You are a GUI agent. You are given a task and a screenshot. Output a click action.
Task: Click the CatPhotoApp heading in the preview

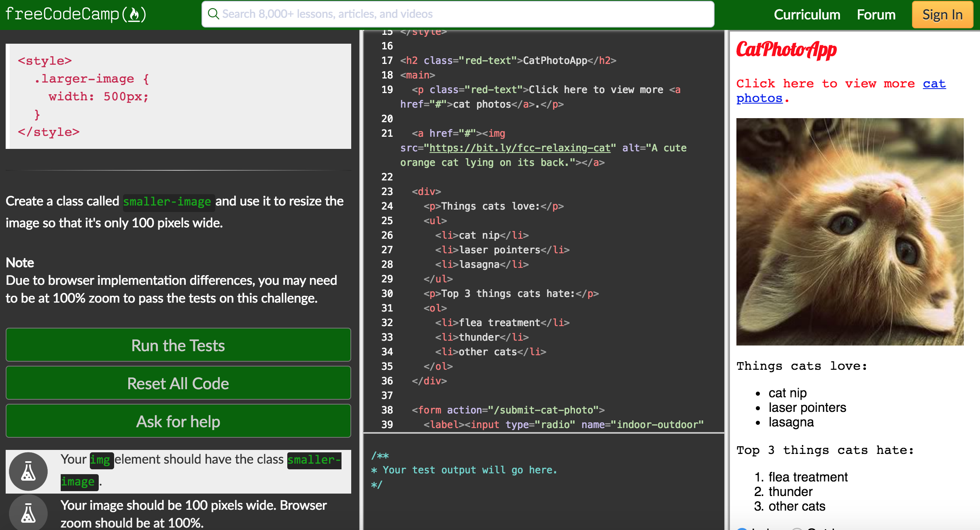point(785,50)
